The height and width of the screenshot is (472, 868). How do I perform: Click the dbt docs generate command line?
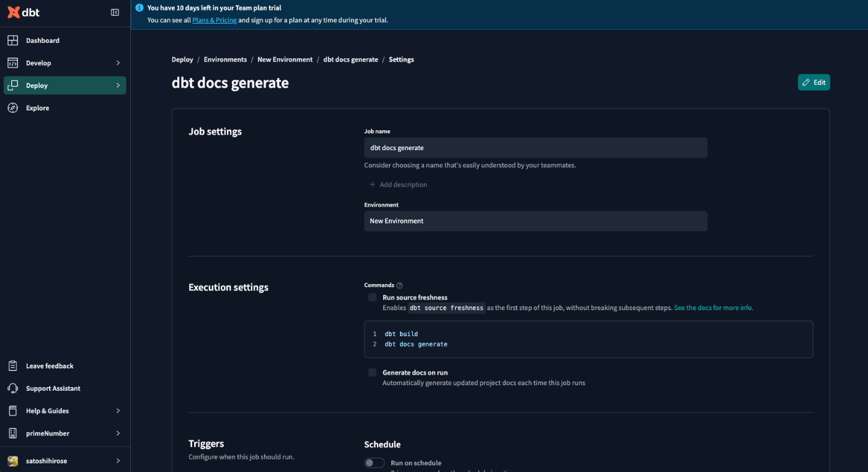click(416, 344)
